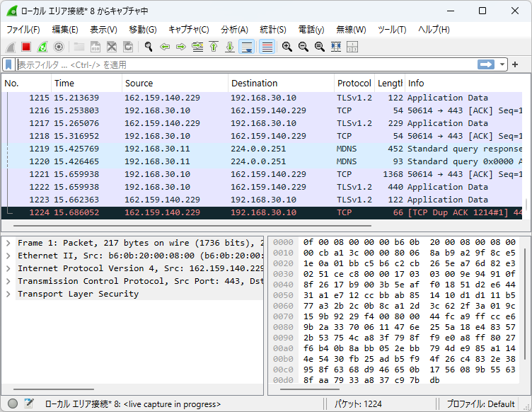Screen dimensions: 532x412
Task: Select packet 1219 MDNS query response
Action: tap(262, 149)
